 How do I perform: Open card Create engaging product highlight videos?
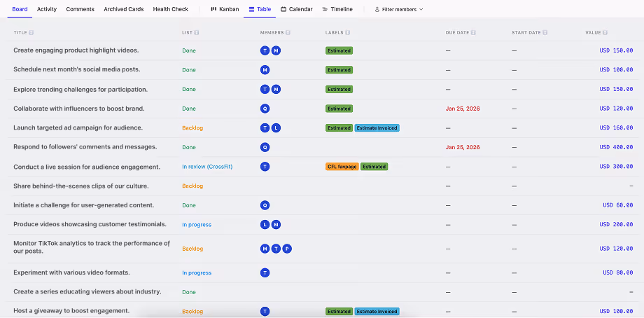coord(76,50)
